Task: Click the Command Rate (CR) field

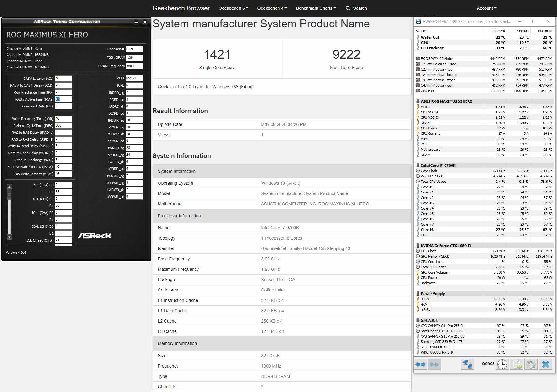Action: click(63, 106)
